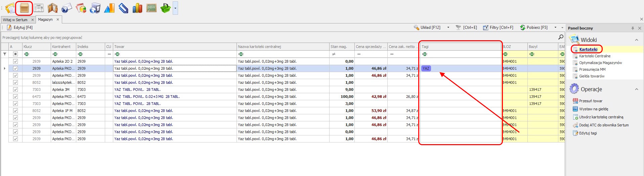Click the purple YAZ tag chip
The width and height of the screenshot is (644, 176).
[x=426, y=68]
